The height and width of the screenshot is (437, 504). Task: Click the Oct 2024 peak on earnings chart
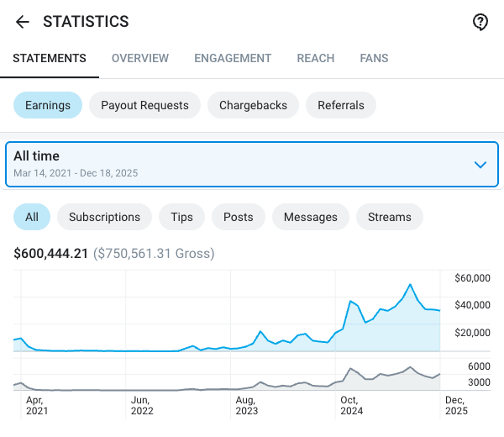[349, 300]
